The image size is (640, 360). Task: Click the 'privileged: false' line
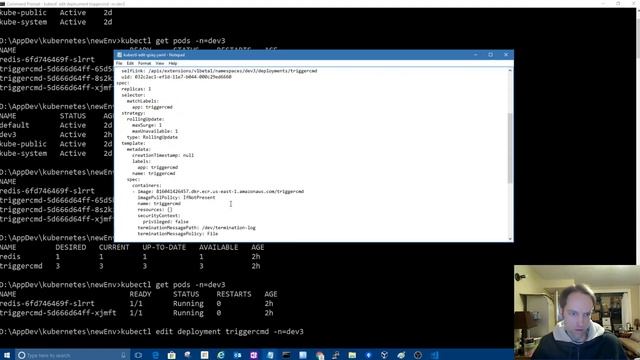coord(166,222)
